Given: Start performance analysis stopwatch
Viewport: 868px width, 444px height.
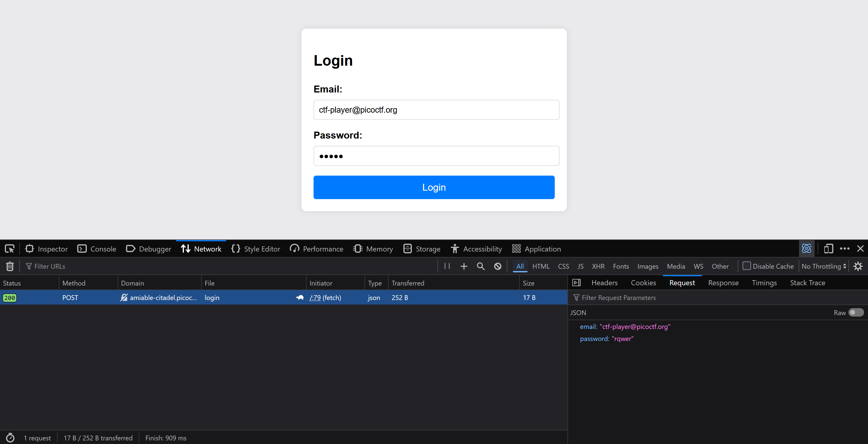Looking at the screenshot, I should click(10, 438).
